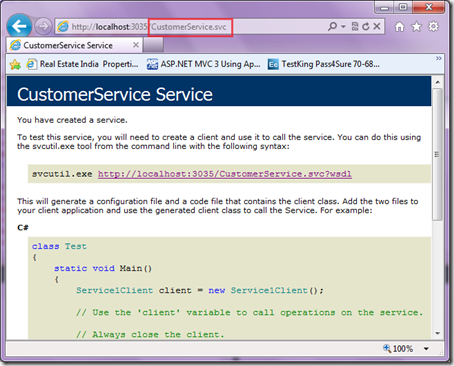The image size is (454, 366).
Task: Open Favorites star icon
Action: tap(416, 26)
